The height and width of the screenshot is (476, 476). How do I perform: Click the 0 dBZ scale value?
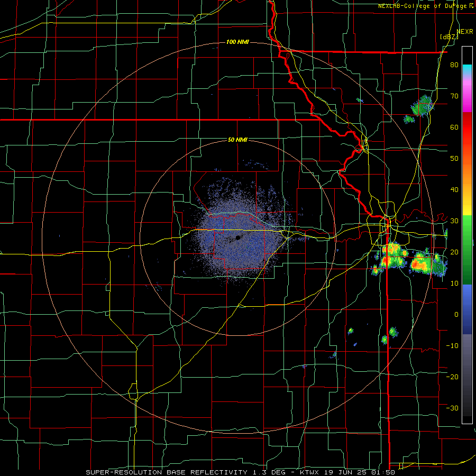pos(456,315)
